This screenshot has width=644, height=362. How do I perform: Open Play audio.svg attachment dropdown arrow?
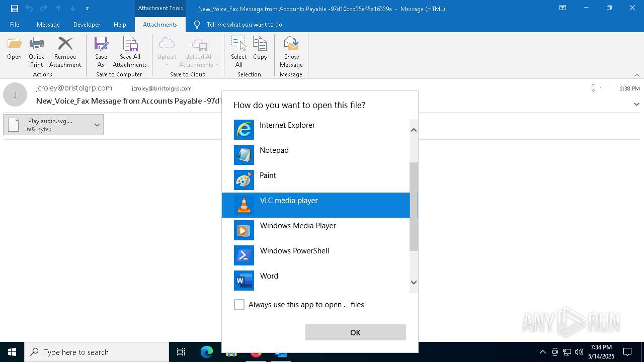(97, 125)
